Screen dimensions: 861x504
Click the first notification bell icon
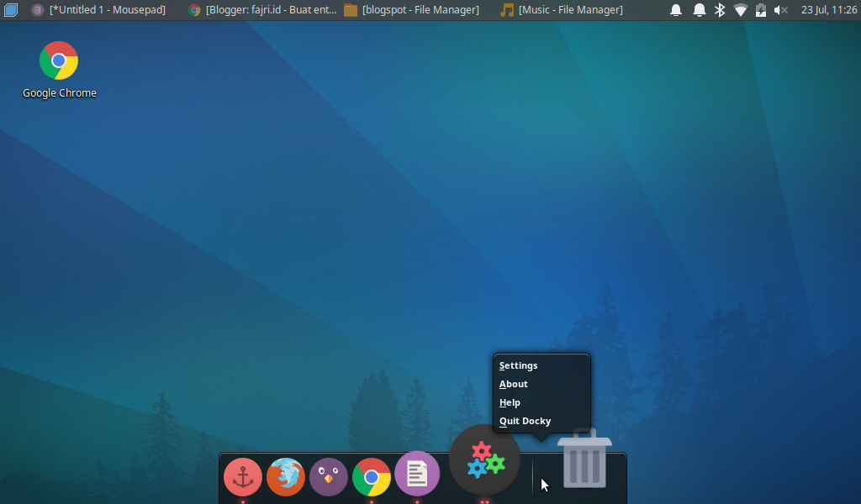[x=676, y=10]
